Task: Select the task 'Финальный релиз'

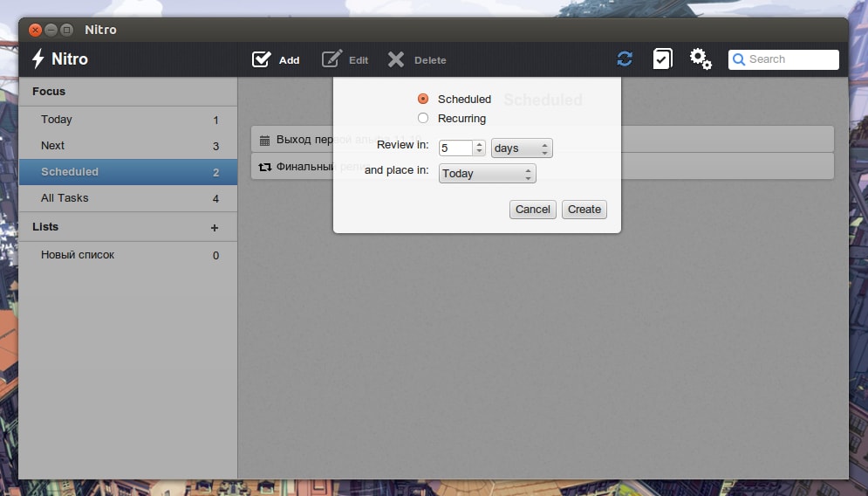Action: pyautogui.click(x=543, y=166)
